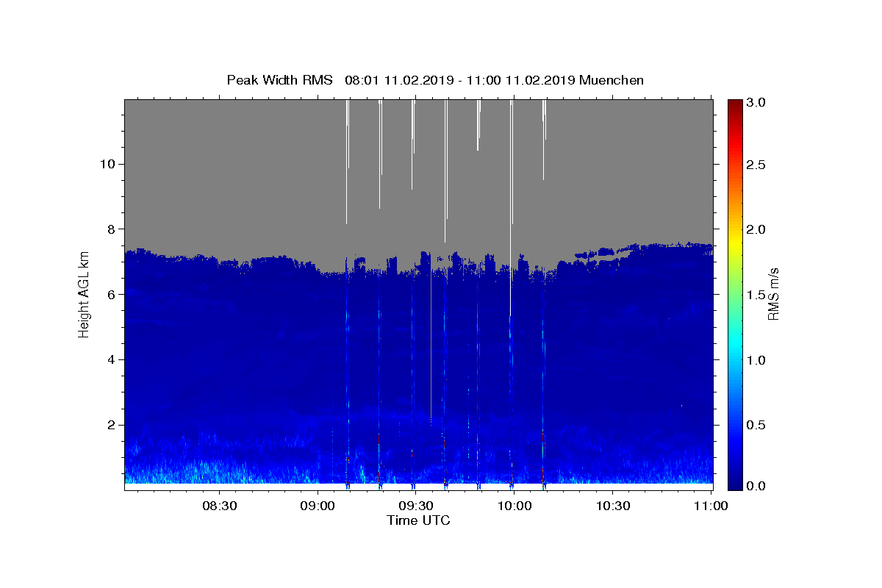This screenshot has height=588, width=882.
Task: Click the colorbar value 0.0
Action: pyautogui.click(x=757, y=486)
